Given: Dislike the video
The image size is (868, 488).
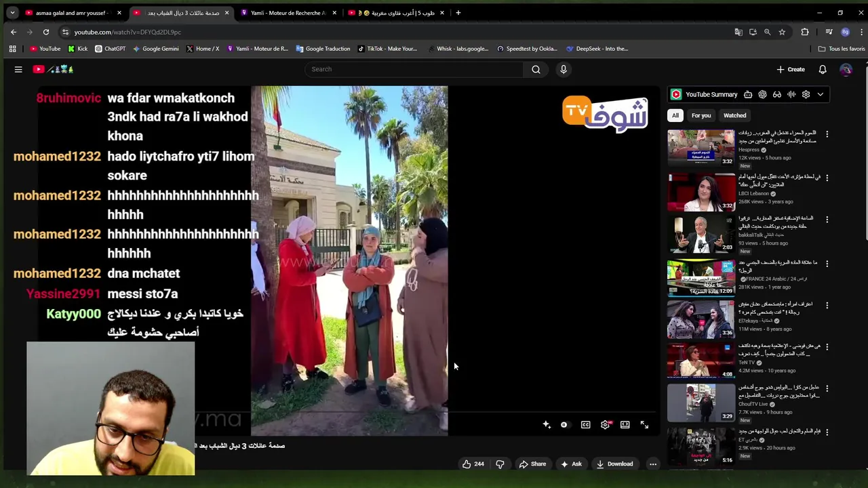Looking at the screenshot, I should [x=500, y=464].
